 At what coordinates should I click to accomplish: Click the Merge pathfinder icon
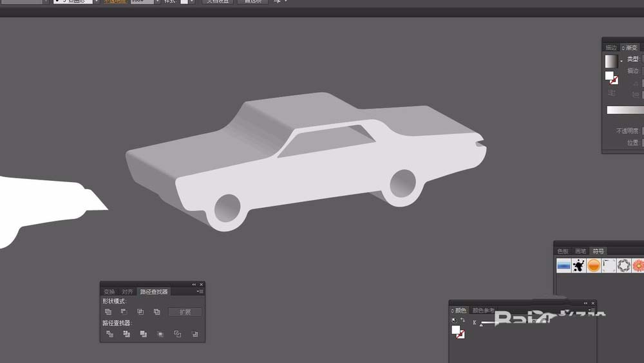144,334
